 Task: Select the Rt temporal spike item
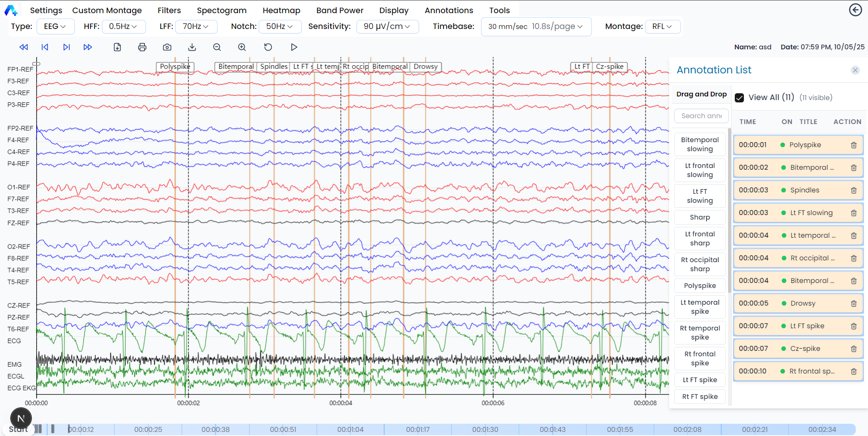pyautogui.click(x=700, y=333)
